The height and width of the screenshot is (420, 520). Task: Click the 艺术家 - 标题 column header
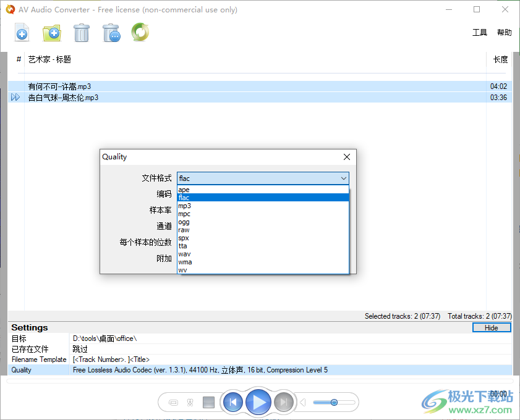[49, 59]
